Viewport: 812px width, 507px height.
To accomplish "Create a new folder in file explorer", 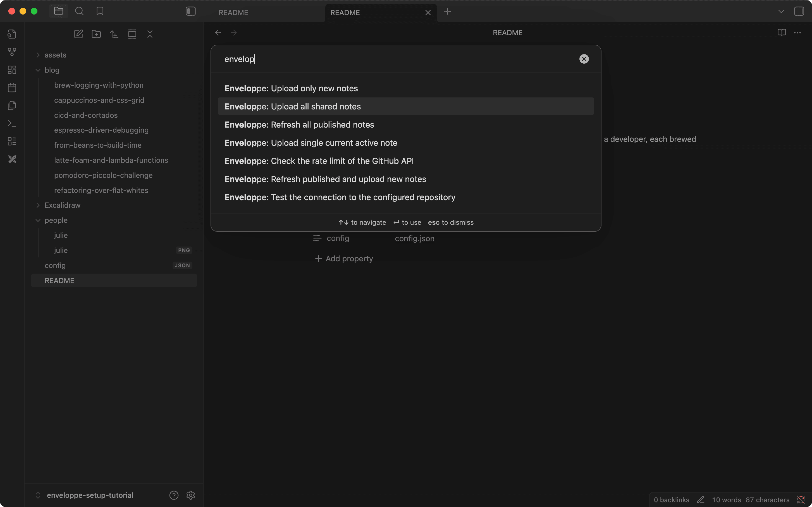I will tap(96, 34).
